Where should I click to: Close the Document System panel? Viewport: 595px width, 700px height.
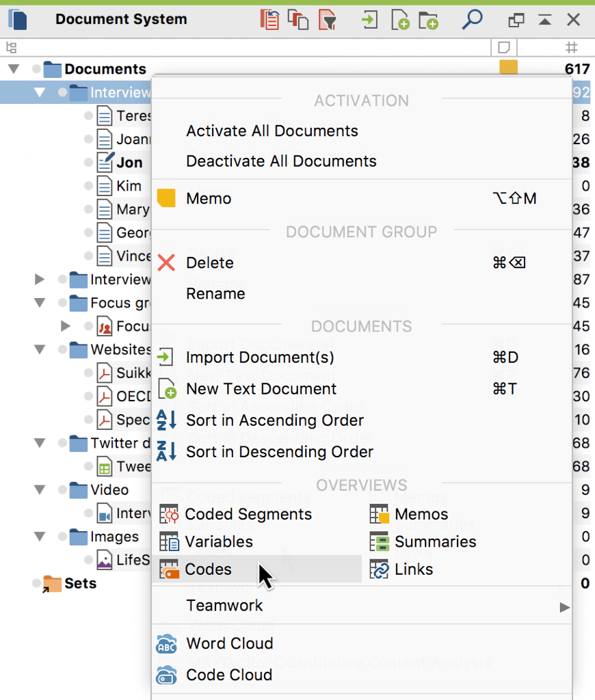click(x=574, y=20)
